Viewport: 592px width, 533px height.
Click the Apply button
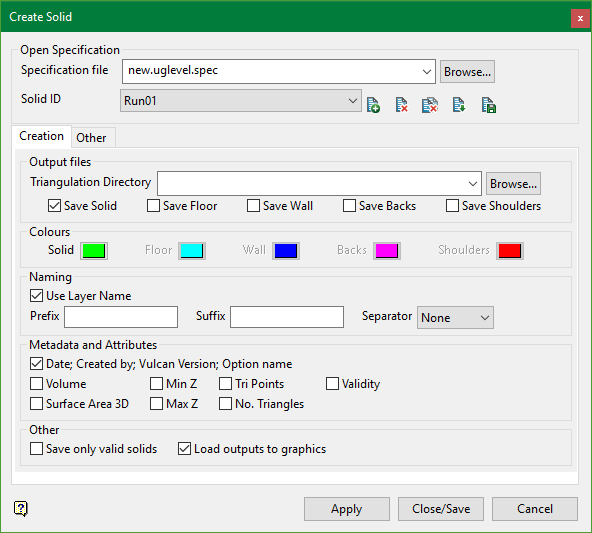click(x=347, y=509)
